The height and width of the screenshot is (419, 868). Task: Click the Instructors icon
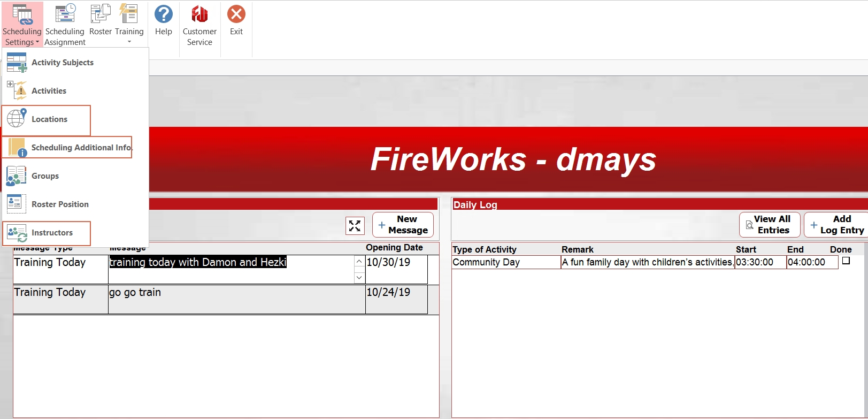(17, 233)
